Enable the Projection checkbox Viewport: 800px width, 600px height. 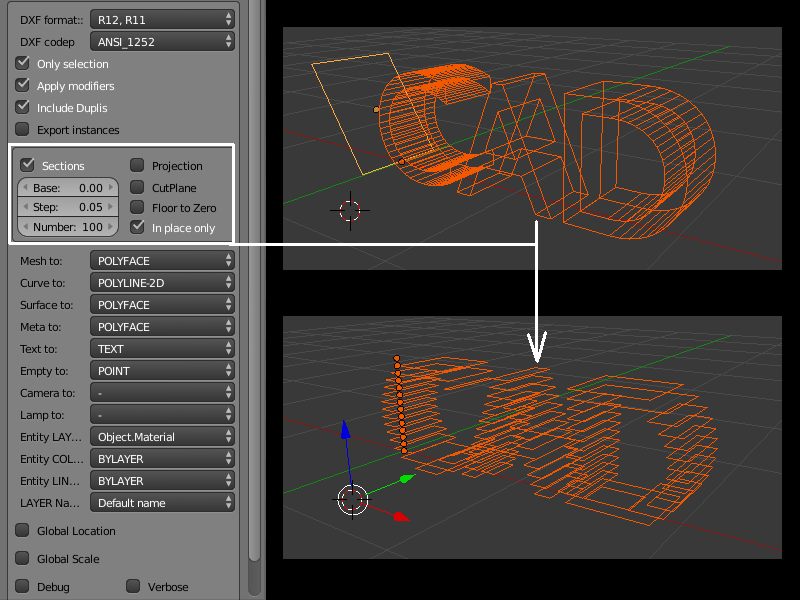[x=137, y=165]
